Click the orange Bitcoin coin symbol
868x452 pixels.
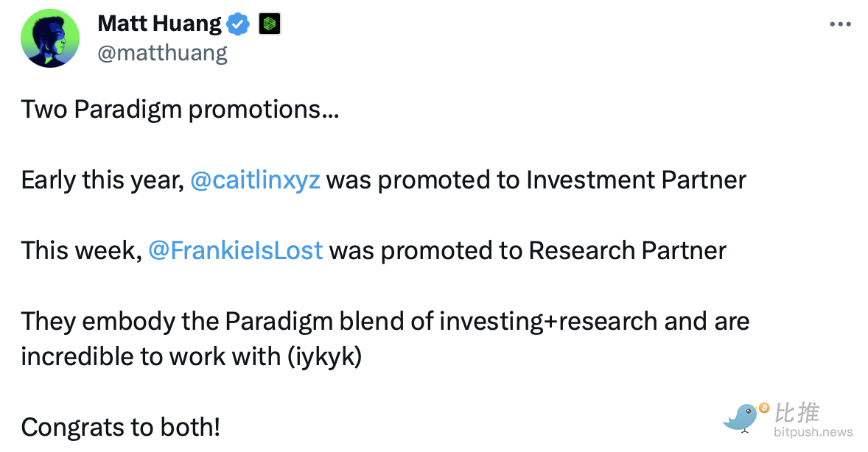[x=763, y=407]
